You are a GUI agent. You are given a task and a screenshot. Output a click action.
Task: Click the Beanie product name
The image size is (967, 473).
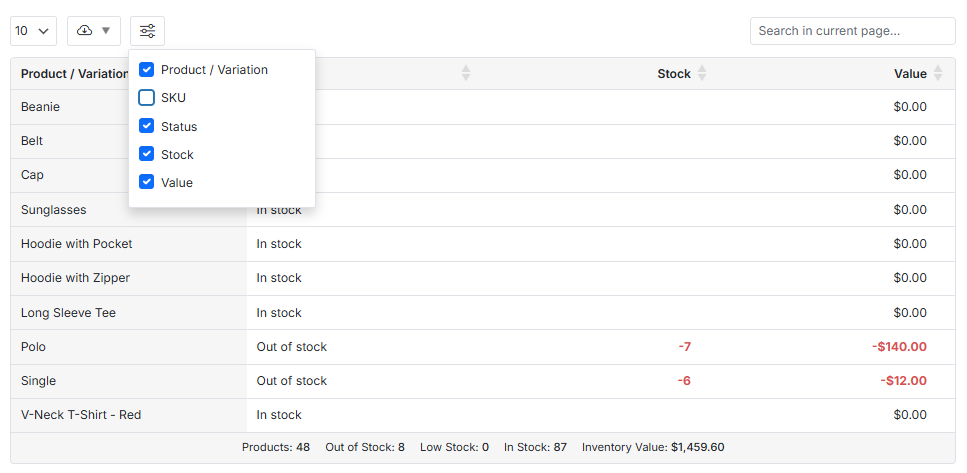[40, 107]
